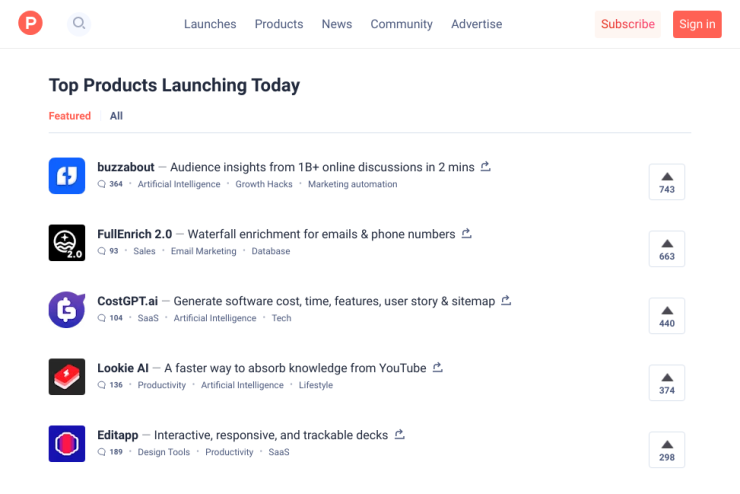Open Lookie AI comments showing 136
The height and width of the screenshot is (494, 740).
[110, 385]
